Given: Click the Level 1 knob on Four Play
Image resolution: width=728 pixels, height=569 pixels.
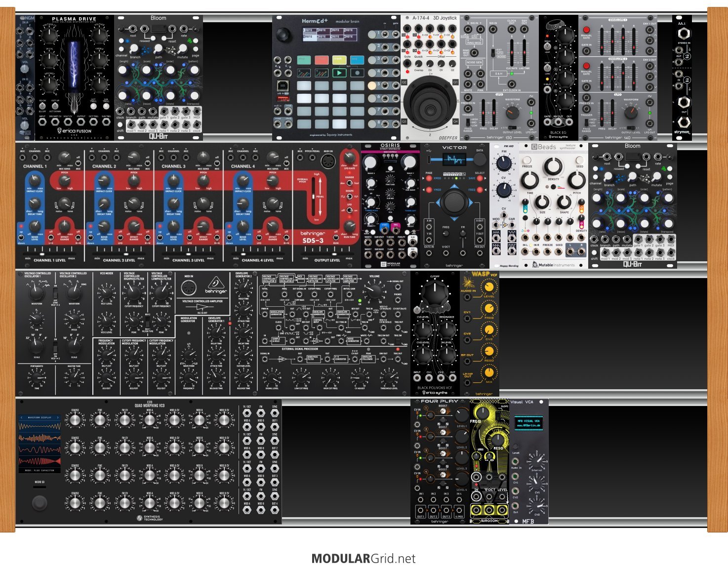Looking at the screenshot, I should (461, 415).
